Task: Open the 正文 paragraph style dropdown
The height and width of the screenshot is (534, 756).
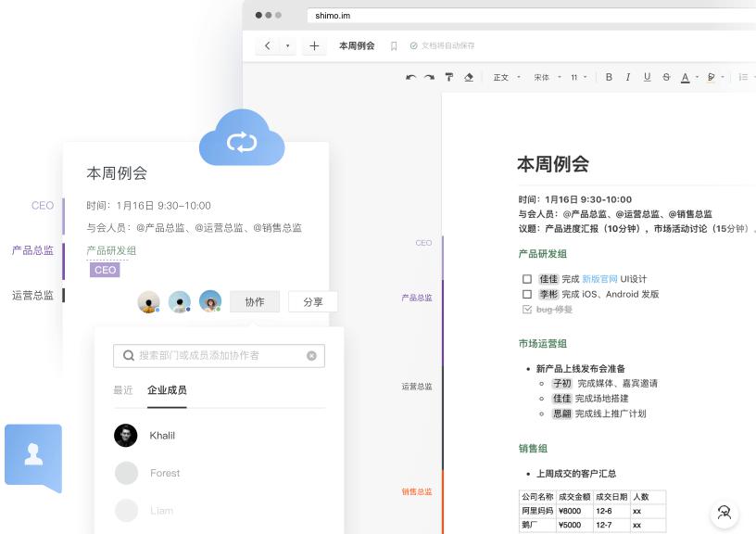Action: (x=507, y=77)
